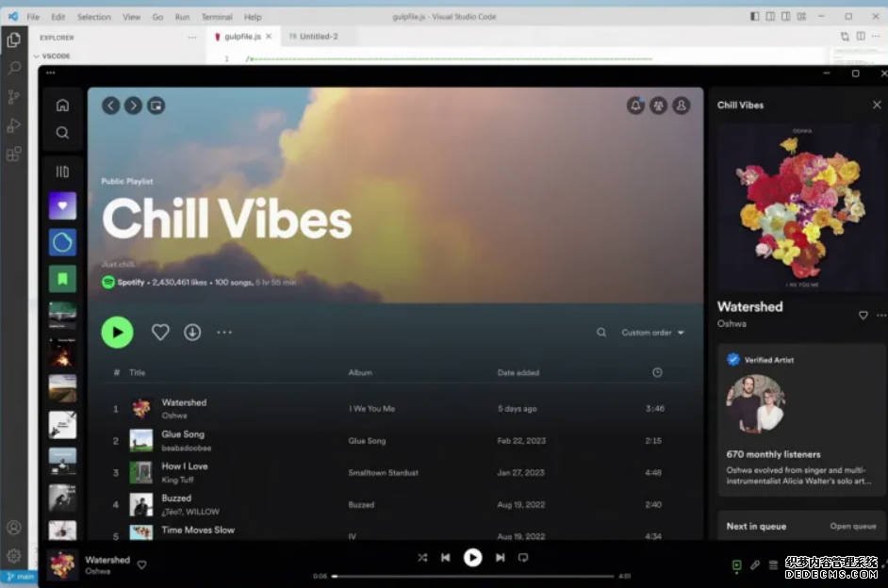
Task: Open Your Library icon in sidebar
Action: coord(62,171)
